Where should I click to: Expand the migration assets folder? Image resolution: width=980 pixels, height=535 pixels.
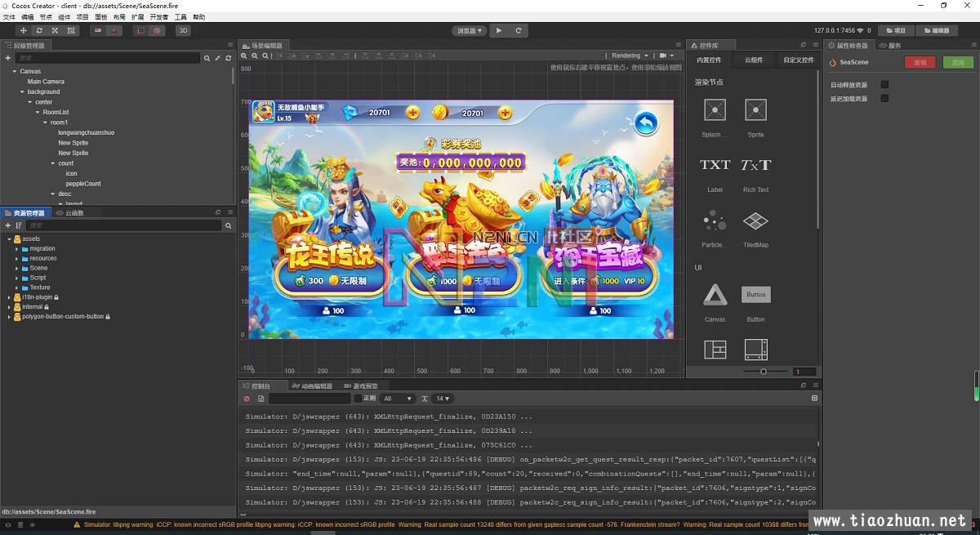point(16,248)
